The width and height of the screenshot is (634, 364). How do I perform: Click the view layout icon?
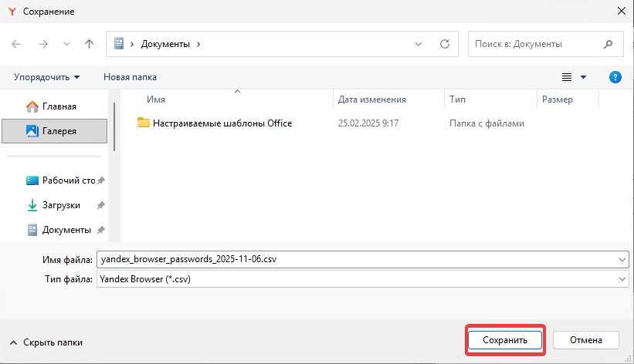point(567,77)
